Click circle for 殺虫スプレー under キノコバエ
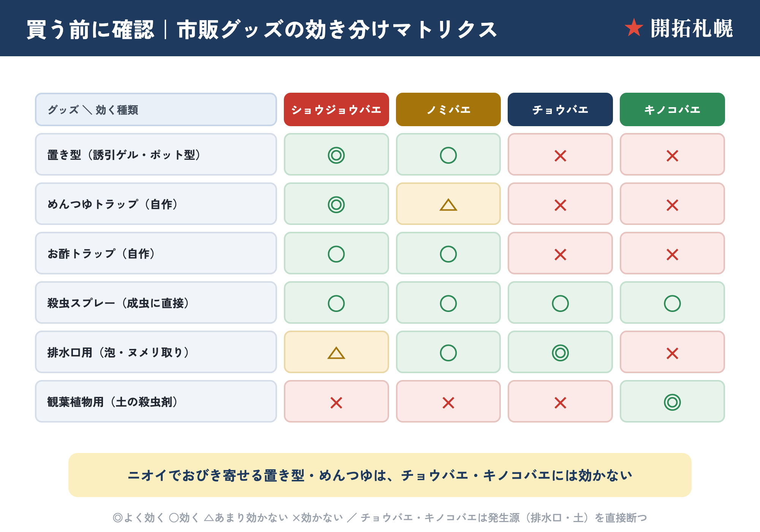This screenshot has width=760, height=532. 672,303
